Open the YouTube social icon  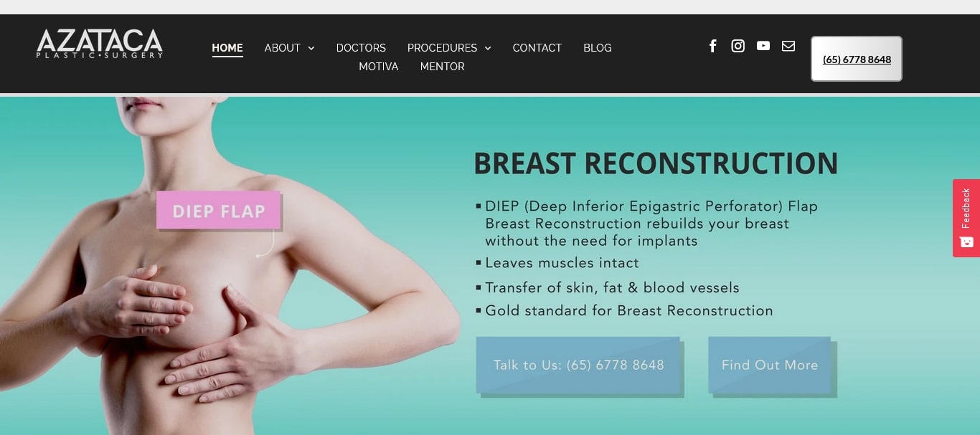[763, 46]
